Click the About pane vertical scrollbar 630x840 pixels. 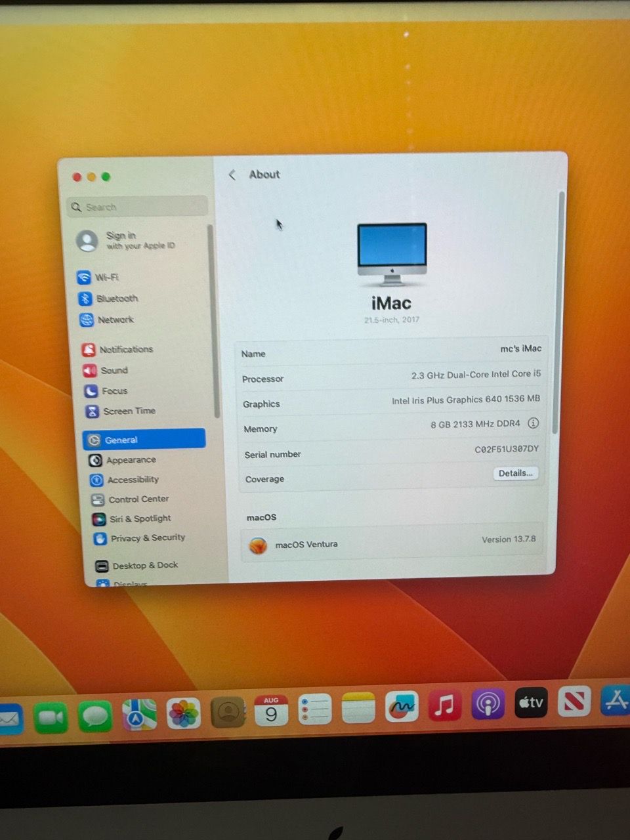pyautogui.click(x=557, y=312)
